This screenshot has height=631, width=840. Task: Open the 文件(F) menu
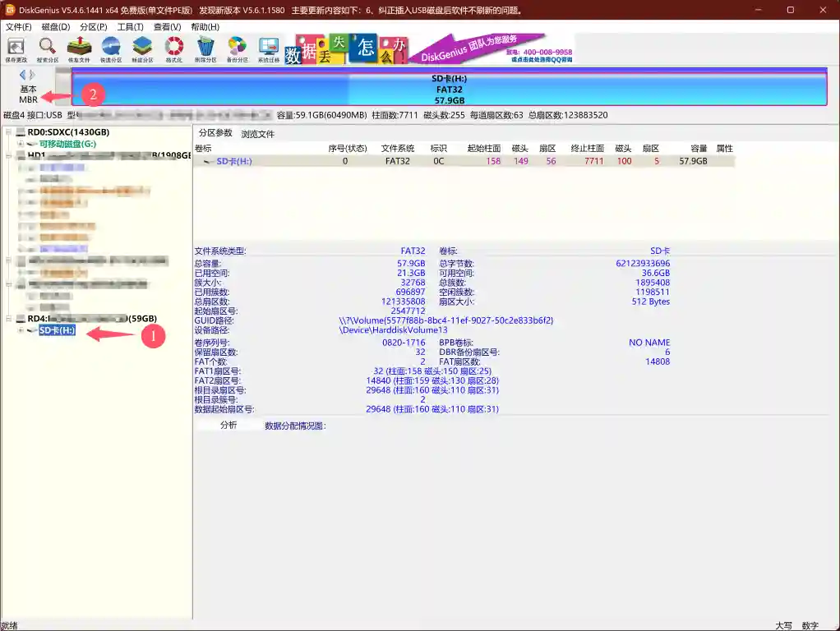18,27
